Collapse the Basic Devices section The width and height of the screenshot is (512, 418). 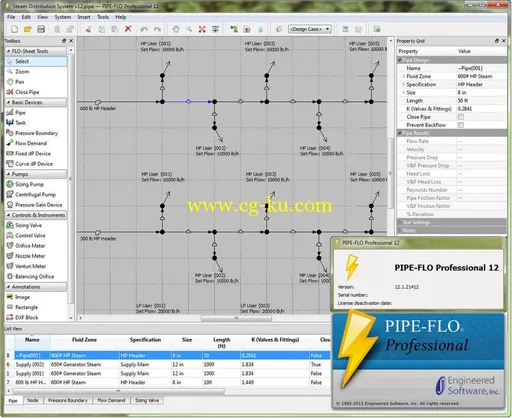[x=9, y=102]
